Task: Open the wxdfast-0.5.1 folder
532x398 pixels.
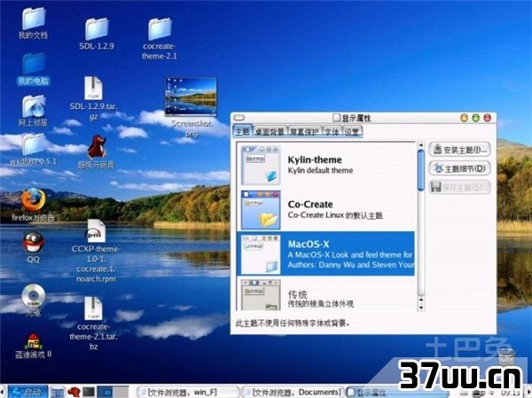Action: tap(33, 144)
